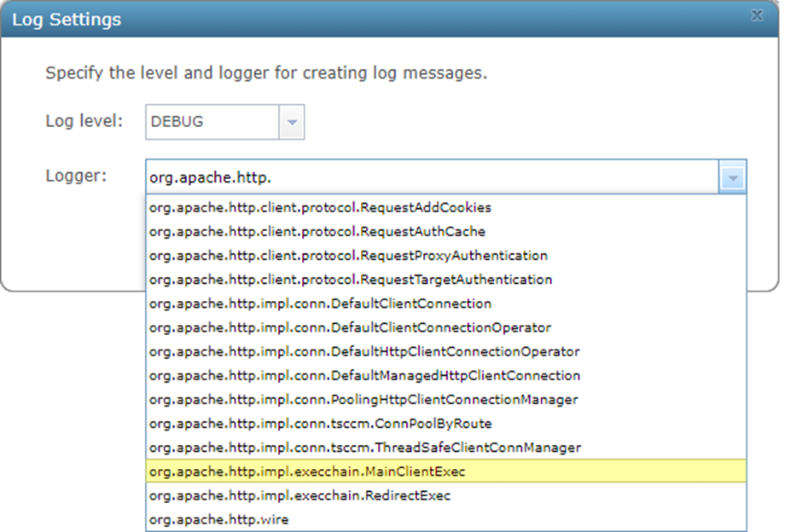Select the RequestAddCookies logger

click(x=446, y=207)
